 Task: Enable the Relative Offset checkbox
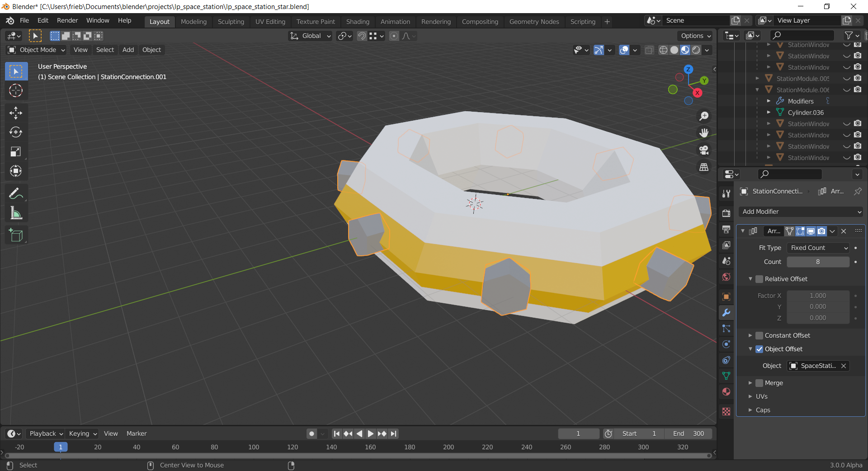pyautogui.click(x=759, y=279)
